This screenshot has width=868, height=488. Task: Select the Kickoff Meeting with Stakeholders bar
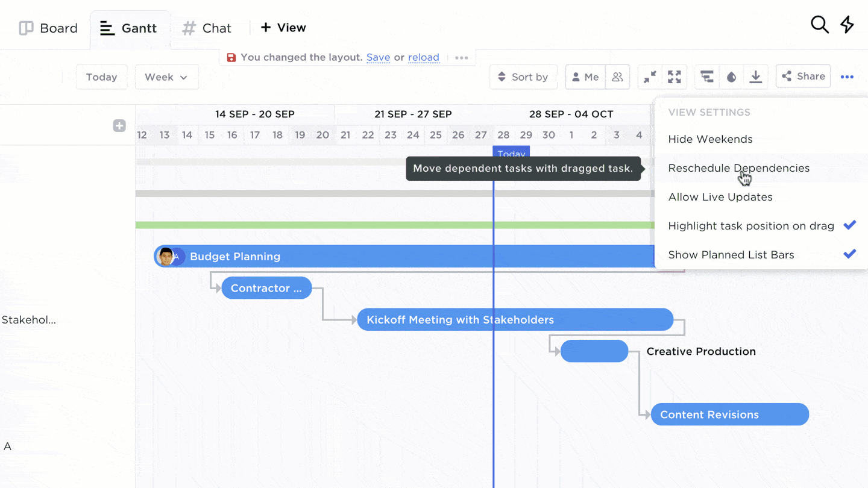(x=515, y=320)
